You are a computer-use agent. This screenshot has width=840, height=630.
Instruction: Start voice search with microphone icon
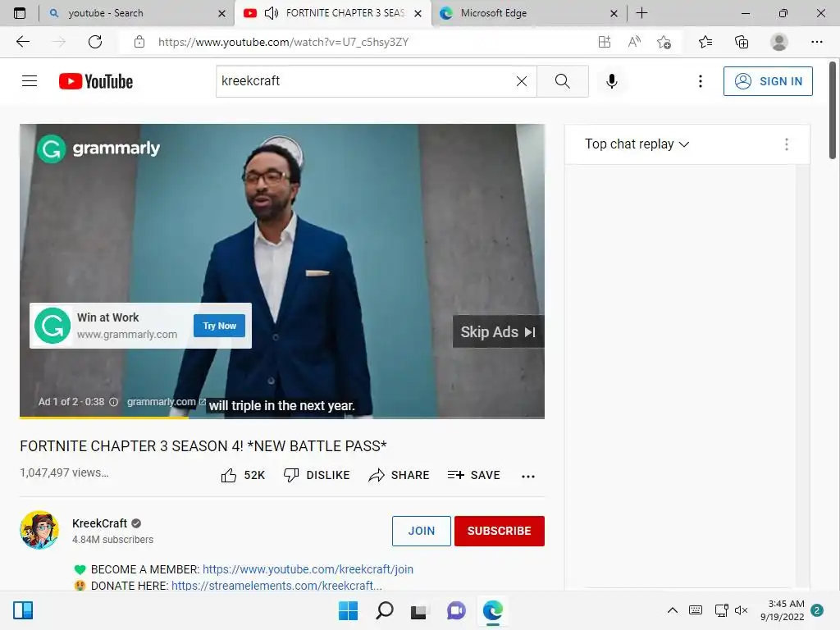(x=612, y=81)
